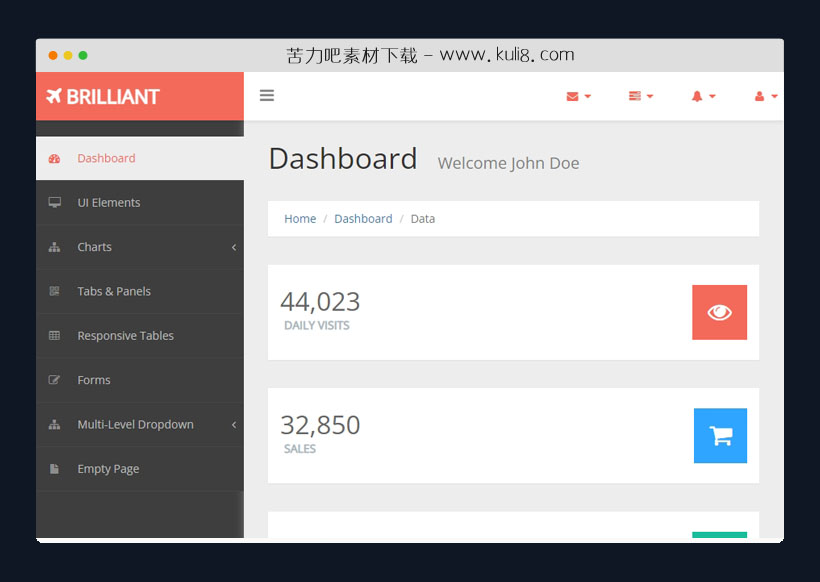Click the Dashboard breadcrumb link

(363, 218)
